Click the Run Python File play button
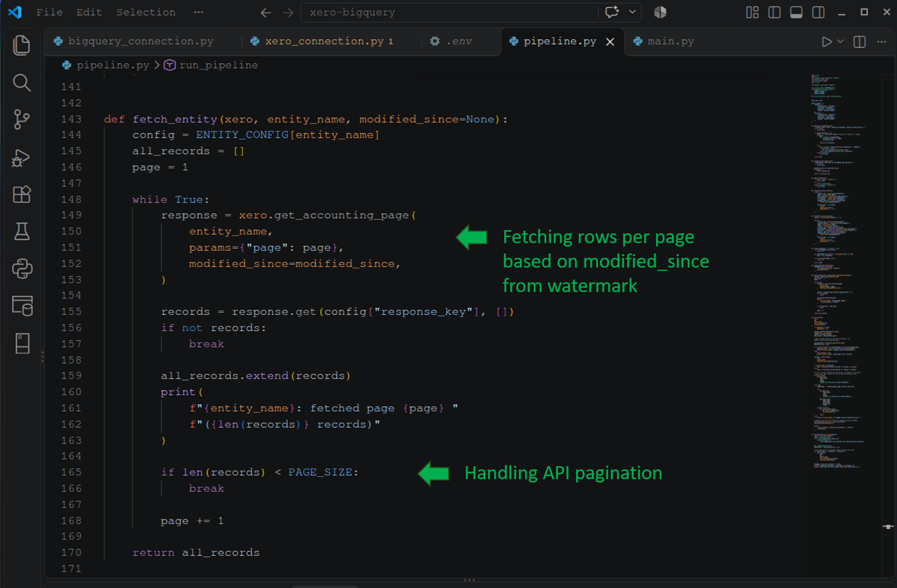The image size is (897, 588). (x=826, y=41)
